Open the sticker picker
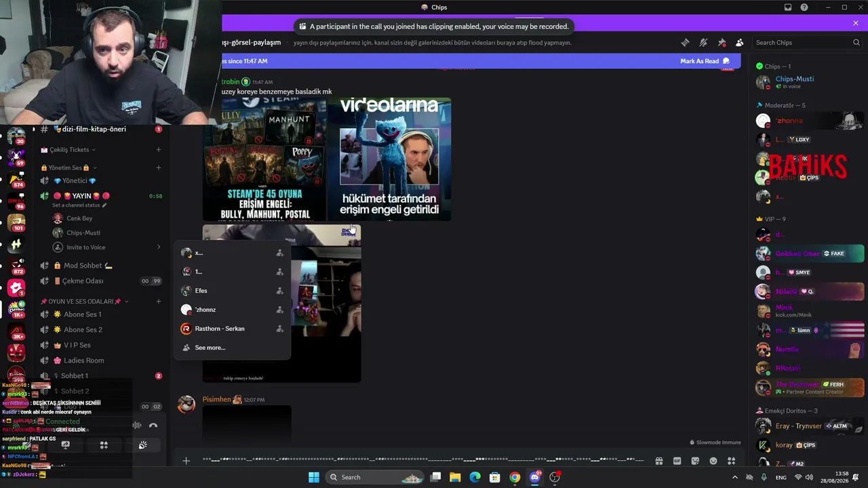The image size is (868, 488). click(x=695, y=461)
